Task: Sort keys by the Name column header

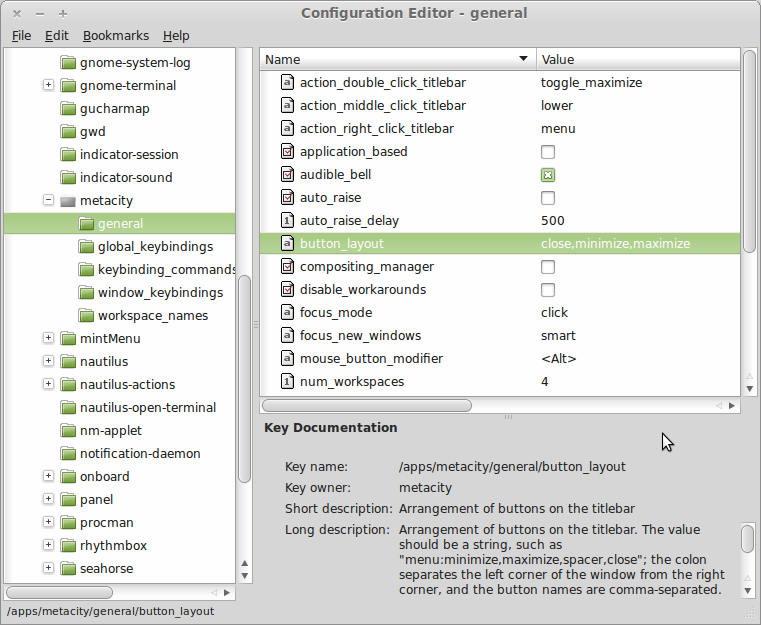Action: click(x=390, y=59)
